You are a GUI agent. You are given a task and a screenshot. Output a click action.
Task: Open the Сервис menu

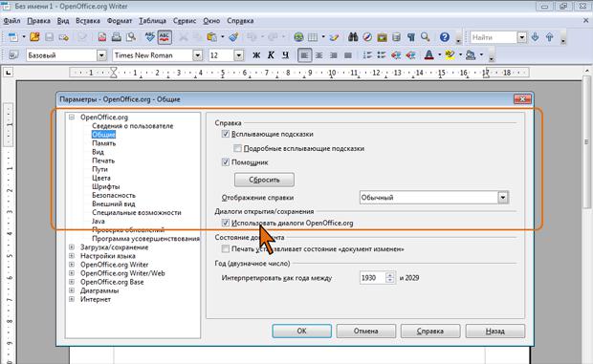[185, 21]
